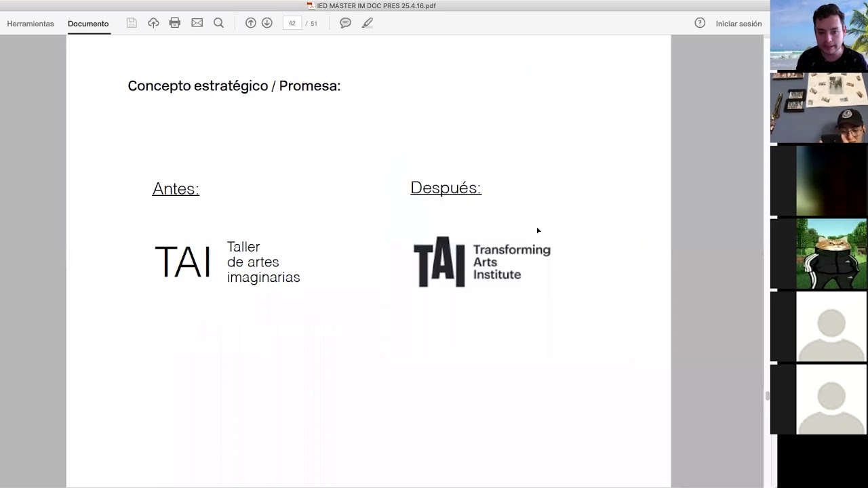Switch to the Documento tab
Viewport: 868px width, 488px height.
[x=88, y=24]
